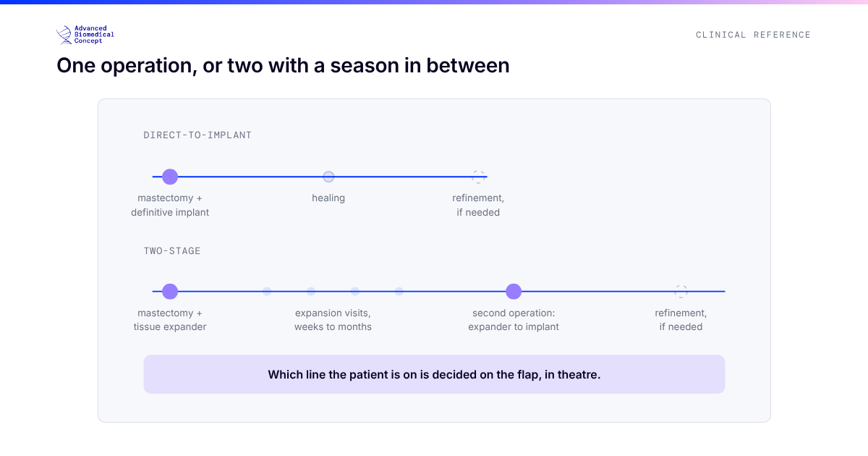The width and height of the screenshot is (868, 456).
Task: Click the fourth expansion visit dot
Action: point(399,292)
